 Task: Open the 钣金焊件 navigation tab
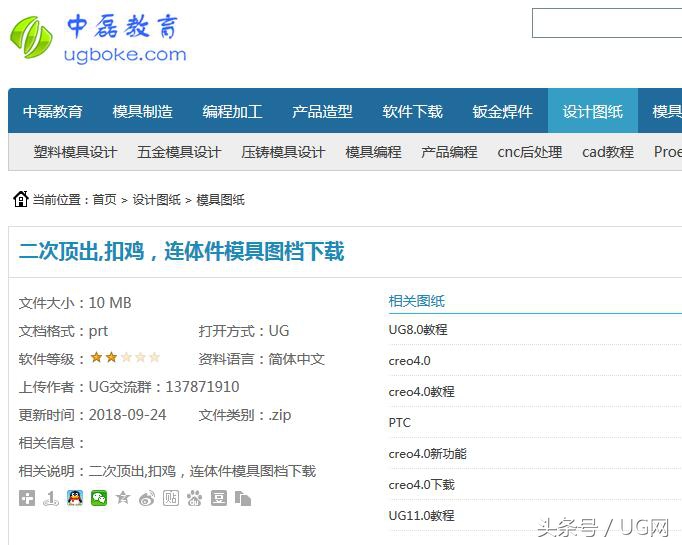pos(502,111)
